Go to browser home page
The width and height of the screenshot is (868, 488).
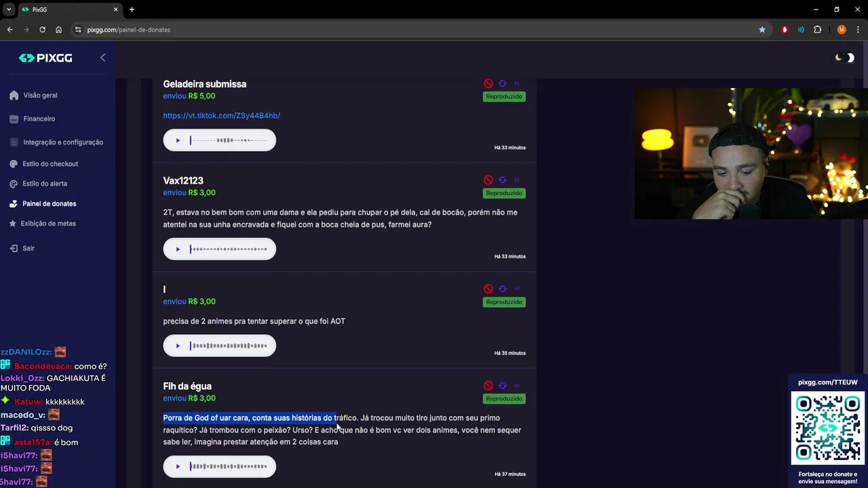click(58, 30)
